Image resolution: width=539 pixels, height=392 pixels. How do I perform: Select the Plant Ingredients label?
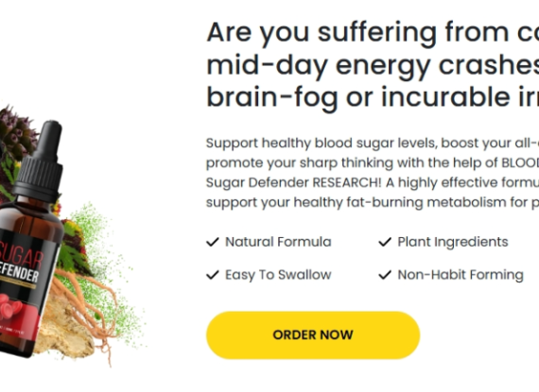click(453, 242)
